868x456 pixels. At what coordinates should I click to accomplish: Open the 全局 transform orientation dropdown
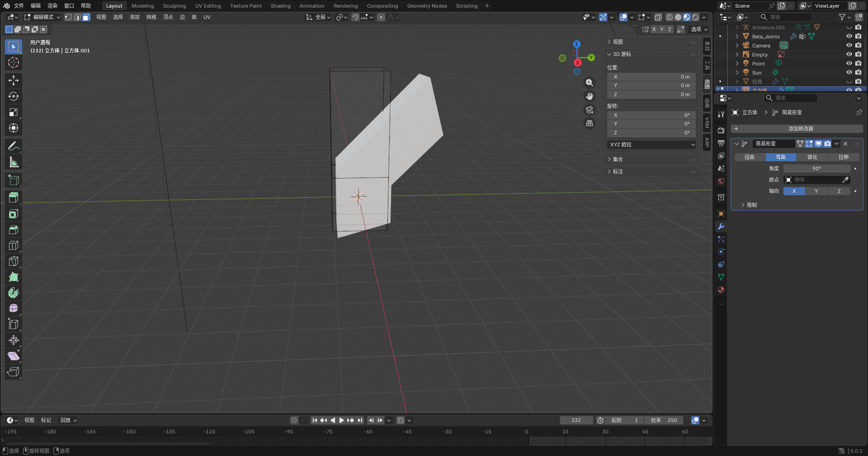pyautogui.click(x=318, y=17)
